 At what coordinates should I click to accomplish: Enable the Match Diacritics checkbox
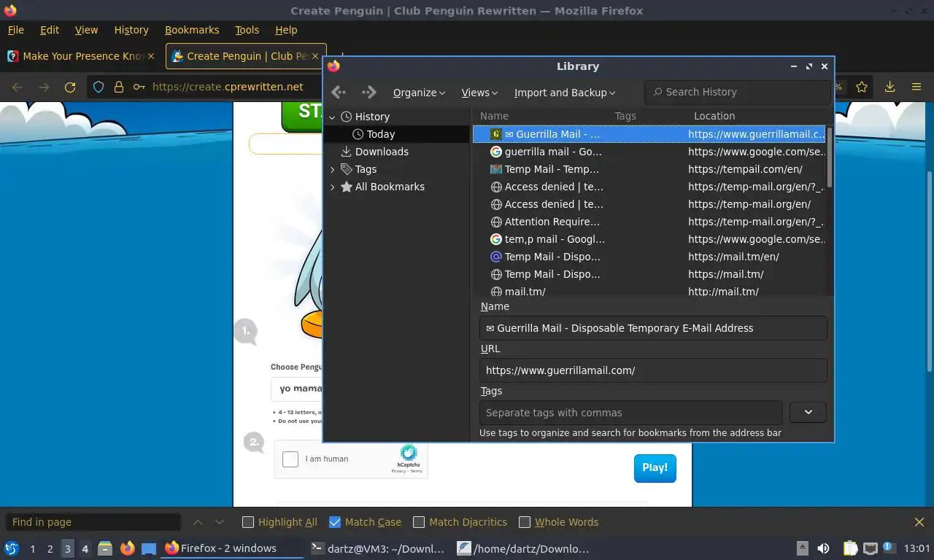pos(419,522)
